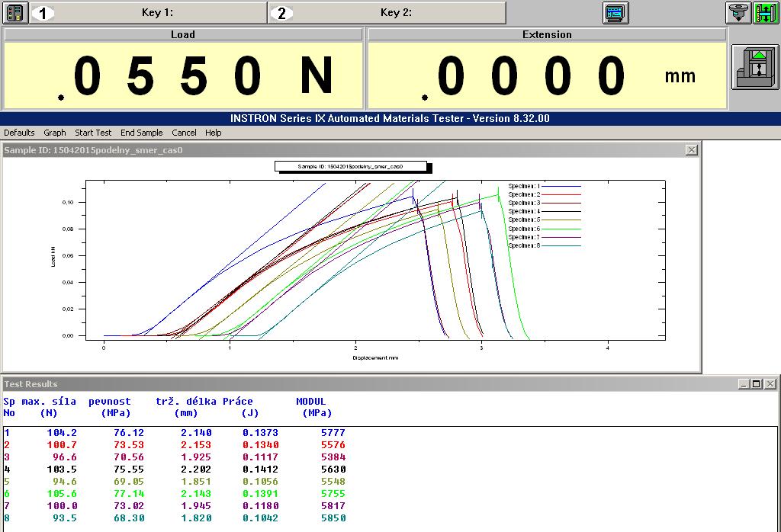
Task: Click strength value 75.55
Action: pos(128,470)
